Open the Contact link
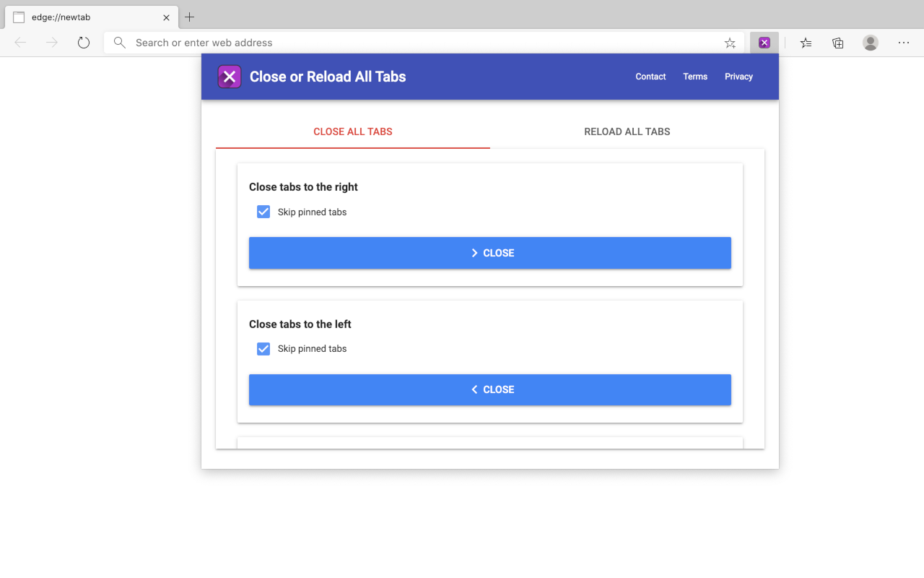This screenshot has width=924, height=578. point(650,77)
